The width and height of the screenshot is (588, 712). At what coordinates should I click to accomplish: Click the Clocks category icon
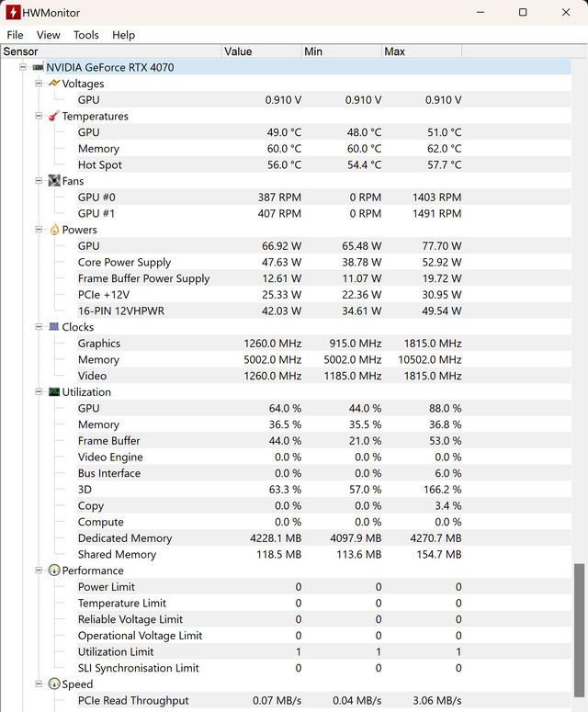pyautogui.click(x=54, y=327)
